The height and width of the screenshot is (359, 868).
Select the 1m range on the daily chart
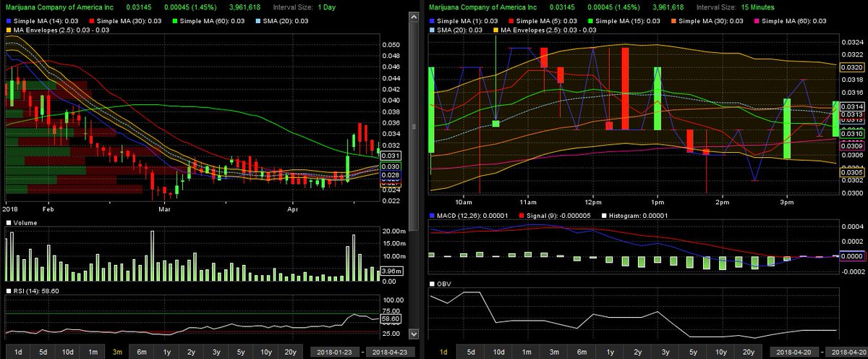93,352
